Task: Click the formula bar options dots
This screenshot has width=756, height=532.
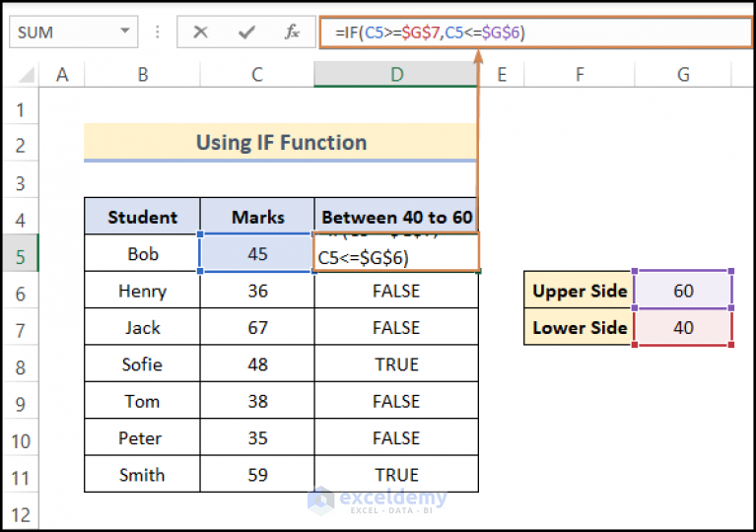Action: pyautogui.click(x=158, y=33)
